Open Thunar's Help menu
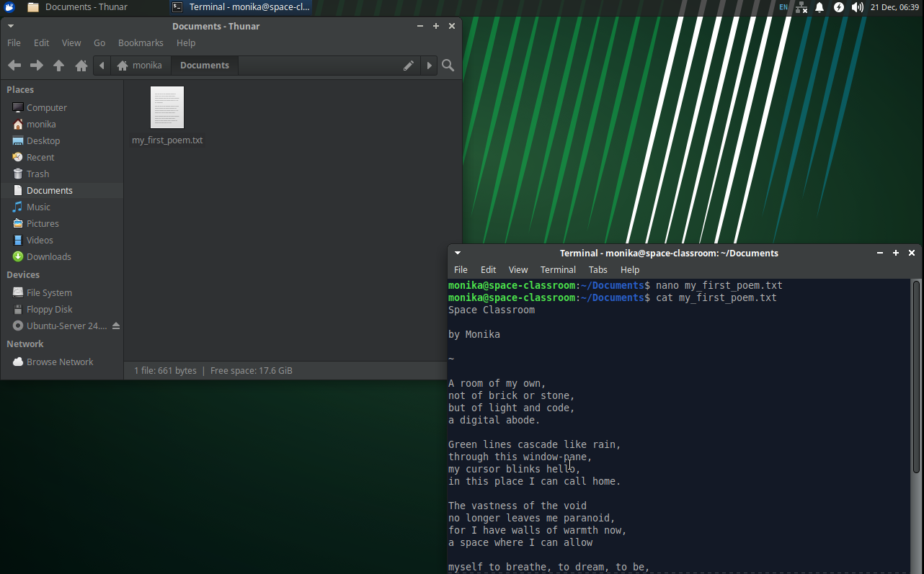The width and height of the screenshot is (924, 574). click(x=186, y=43)
